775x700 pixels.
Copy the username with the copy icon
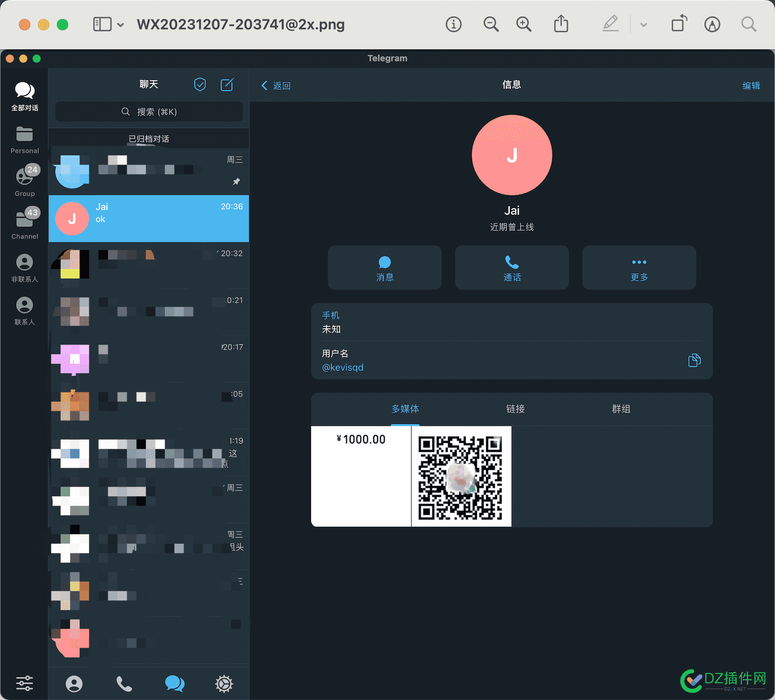[x=694, y=360]
